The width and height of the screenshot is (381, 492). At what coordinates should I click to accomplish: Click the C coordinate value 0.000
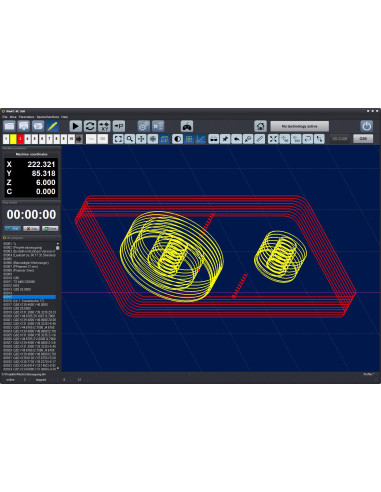pos(46,191)
